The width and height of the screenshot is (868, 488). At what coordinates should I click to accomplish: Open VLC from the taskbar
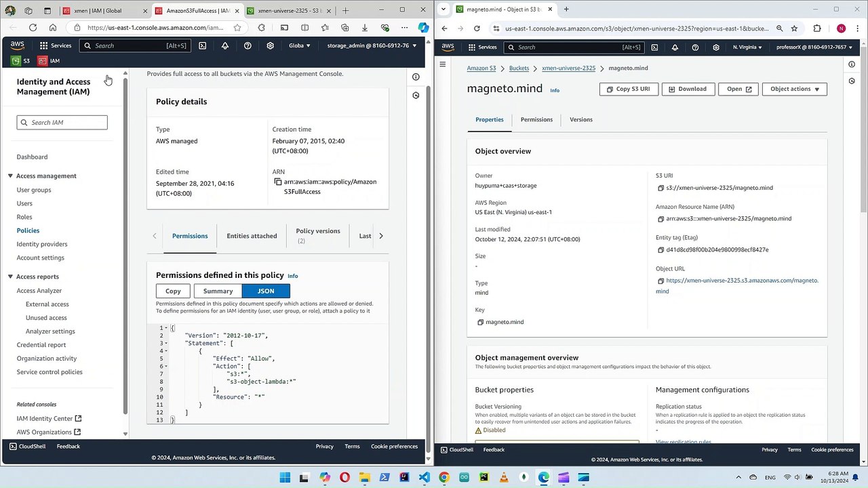pos(504,477)
